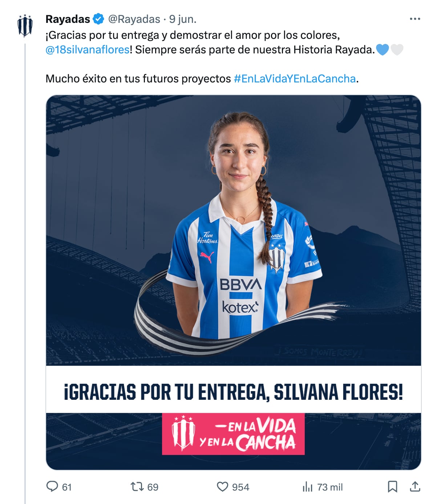
Task: Open the 9 jun. timestamp
Action: (x=183, y=19)
